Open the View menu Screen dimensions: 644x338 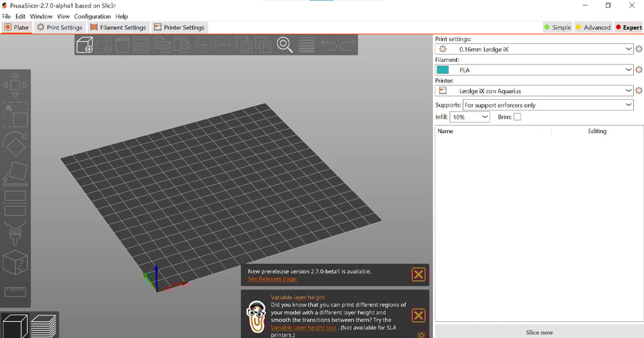point(63,17)
